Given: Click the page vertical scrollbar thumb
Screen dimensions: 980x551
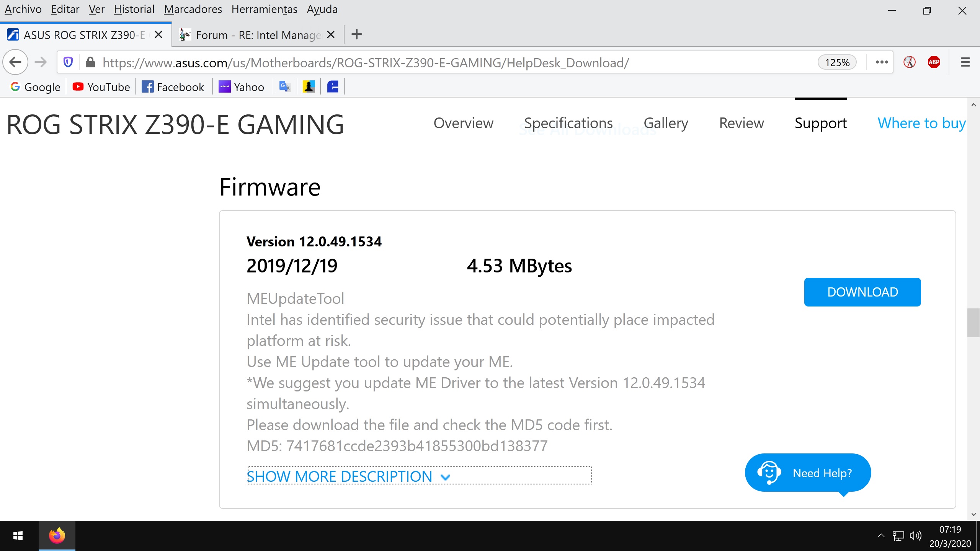Looking at the screenshot, I should 973,323.
